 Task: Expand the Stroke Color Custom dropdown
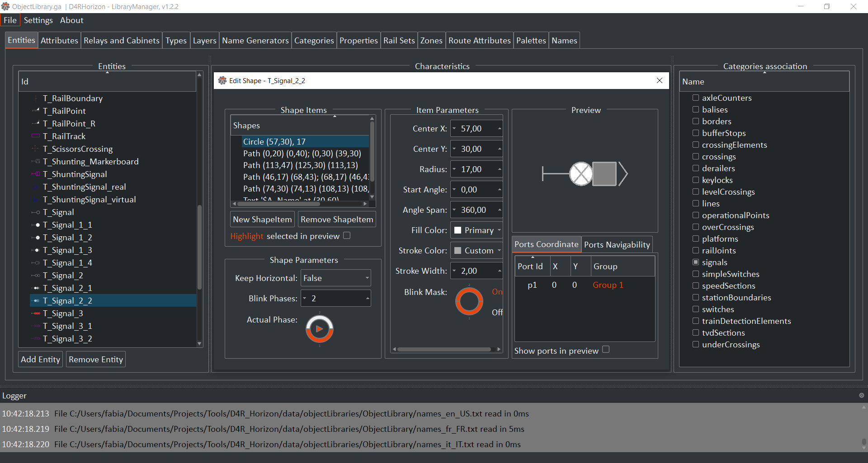[x=477, y=251]
